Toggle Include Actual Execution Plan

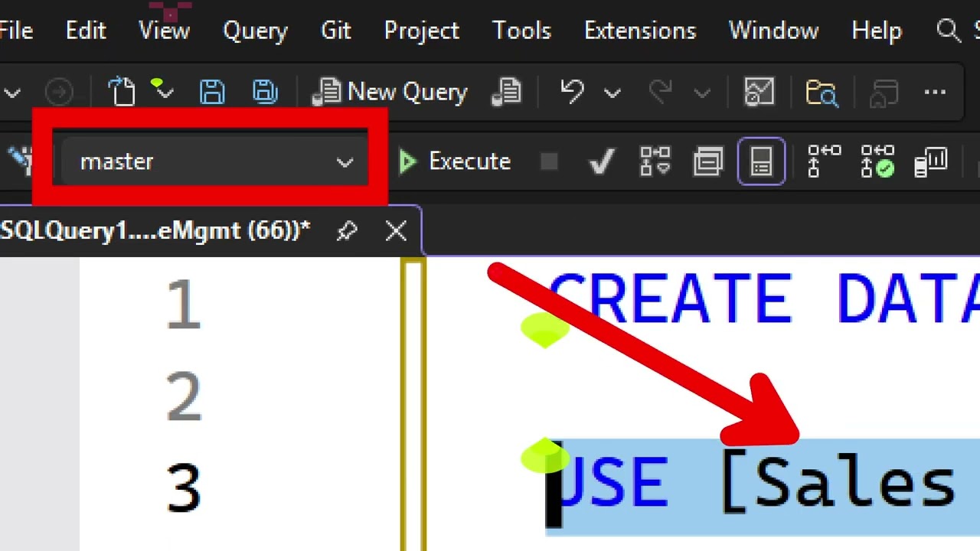click(x=825, y=161)
